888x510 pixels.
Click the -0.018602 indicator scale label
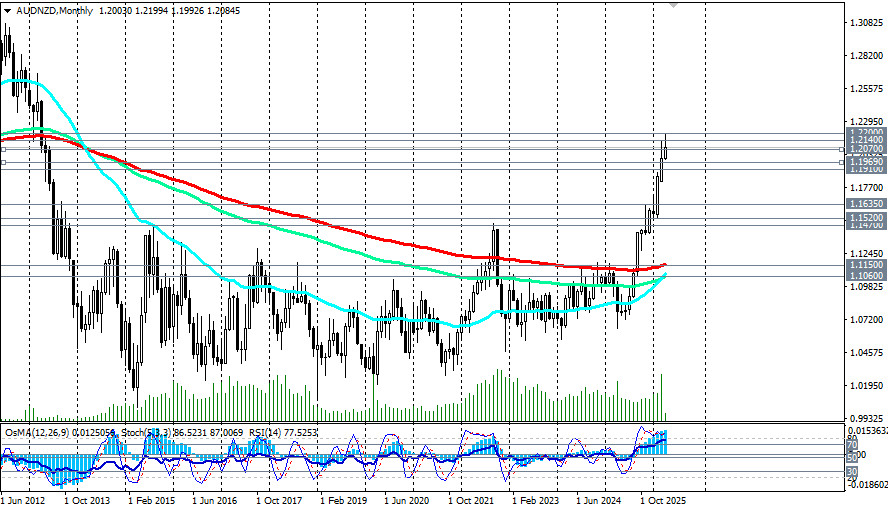coord(869,485)
